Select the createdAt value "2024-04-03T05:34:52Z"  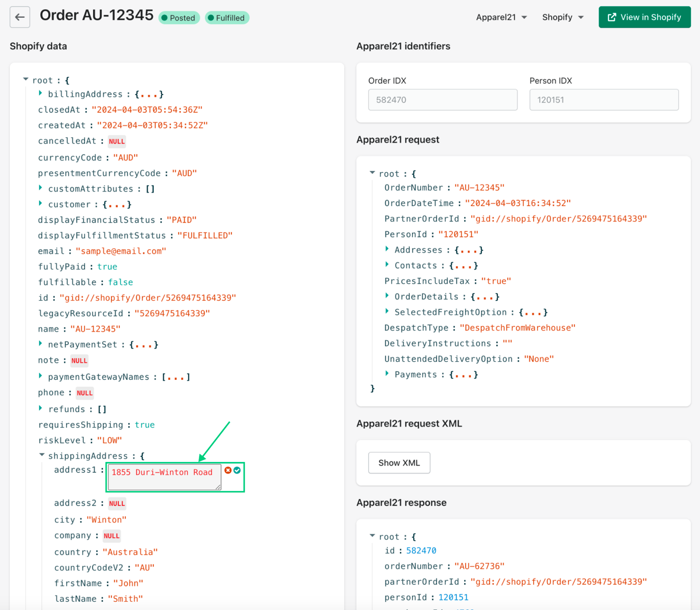click(152, 125)
